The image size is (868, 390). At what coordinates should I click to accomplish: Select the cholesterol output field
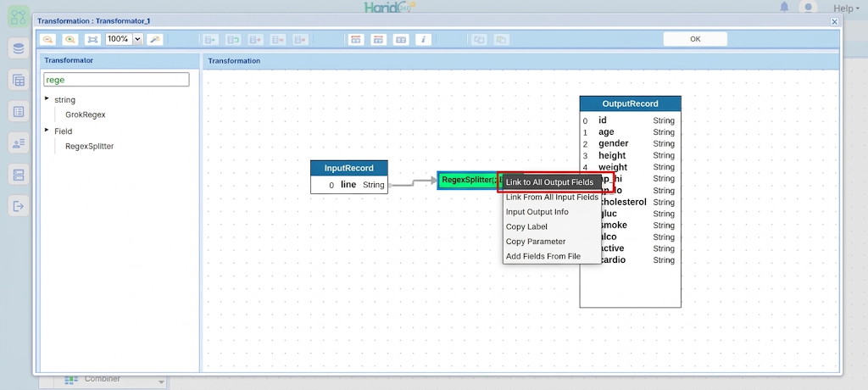(x=641, y=202)
